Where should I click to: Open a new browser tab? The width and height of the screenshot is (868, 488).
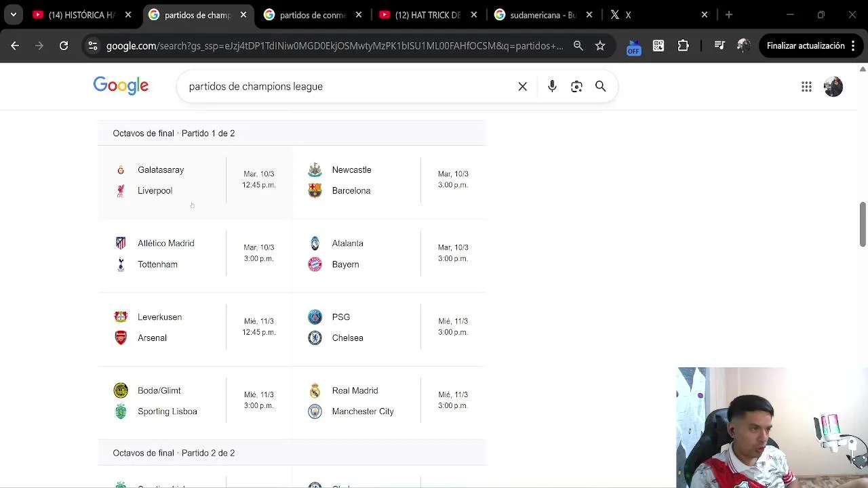click(x=729, y=14)
